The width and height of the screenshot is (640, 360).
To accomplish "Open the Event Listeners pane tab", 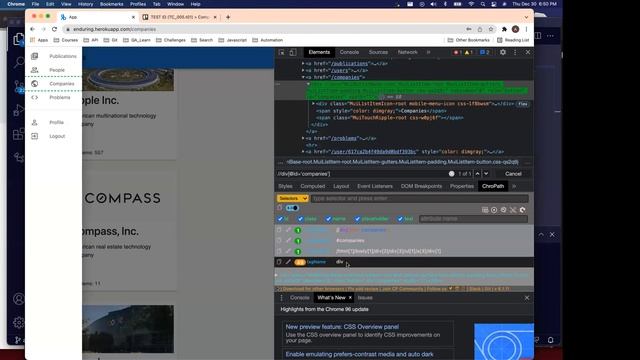I will [375, 186].
